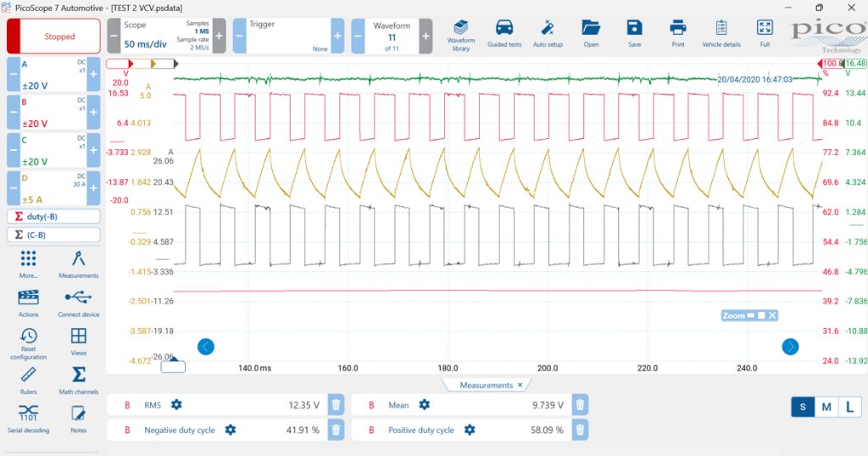Select the (C-B) math channel
The image size is (868, 456).
[x=53, y=235]
